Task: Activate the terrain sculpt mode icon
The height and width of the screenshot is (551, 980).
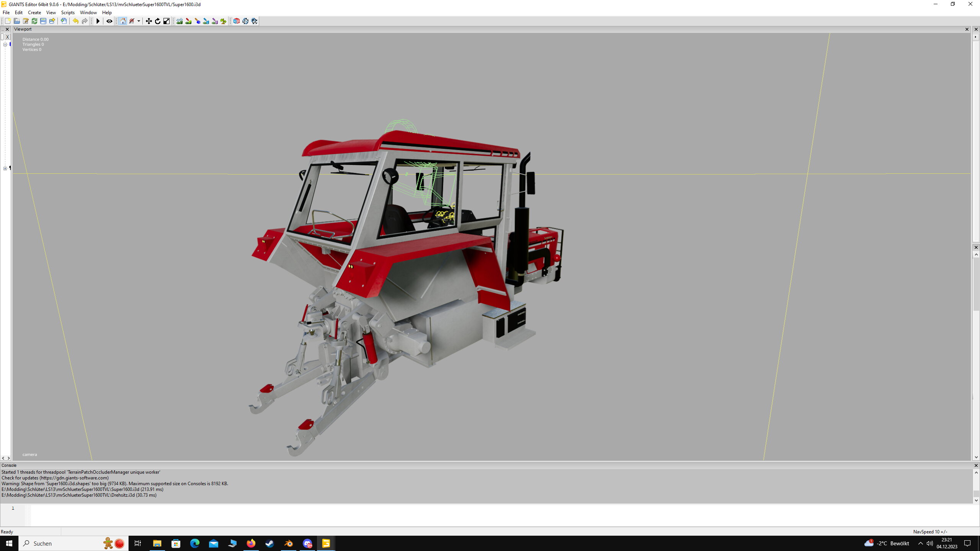Action: (x=180, y=21)
